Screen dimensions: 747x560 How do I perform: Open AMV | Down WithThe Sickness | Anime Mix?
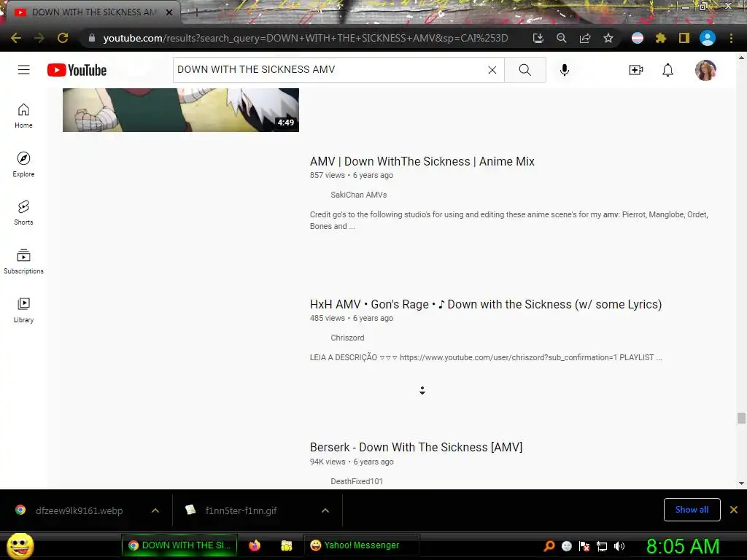tap(422, 161)
